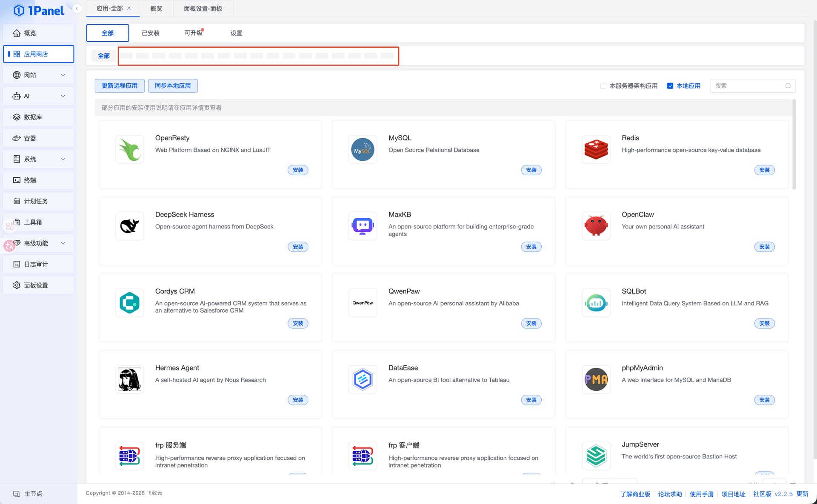Click the 更新远程应用 button

click(120, 86)
